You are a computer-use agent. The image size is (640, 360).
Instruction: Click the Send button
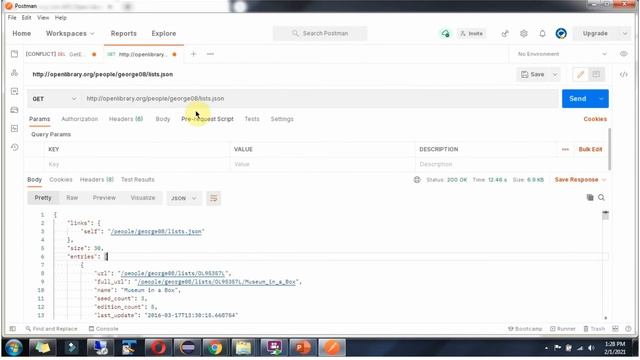pos(578,99)
